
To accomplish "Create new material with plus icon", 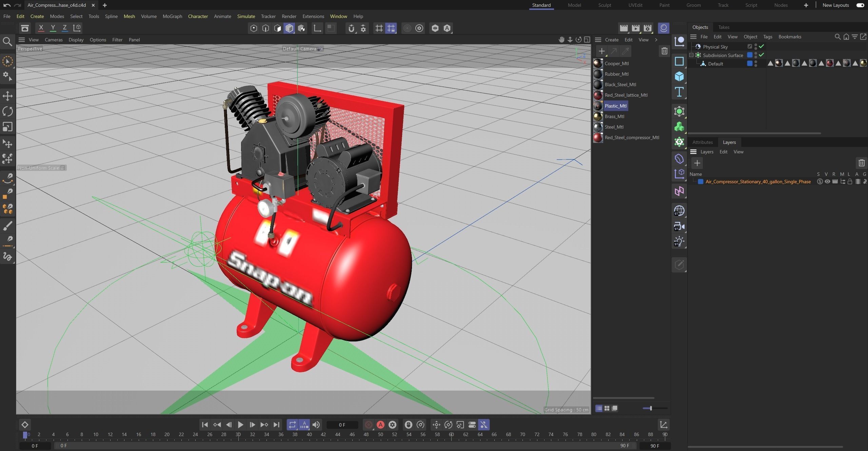I will click(601, 51).
